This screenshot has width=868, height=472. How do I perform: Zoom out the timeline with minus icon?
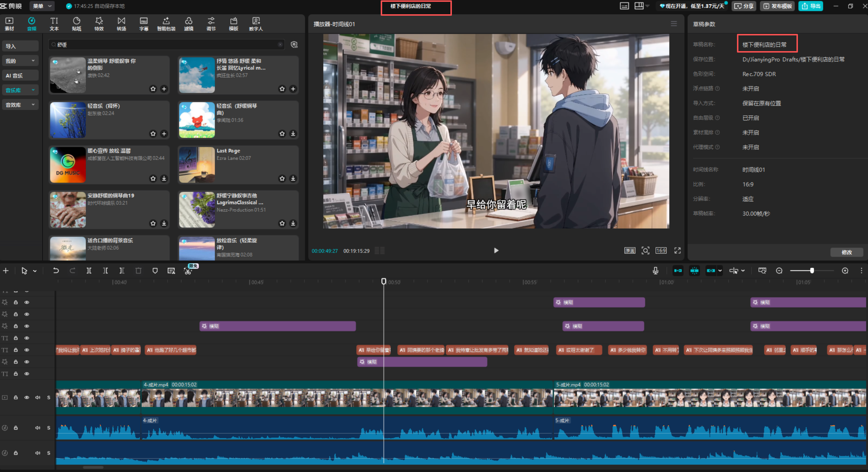[779, 270]
